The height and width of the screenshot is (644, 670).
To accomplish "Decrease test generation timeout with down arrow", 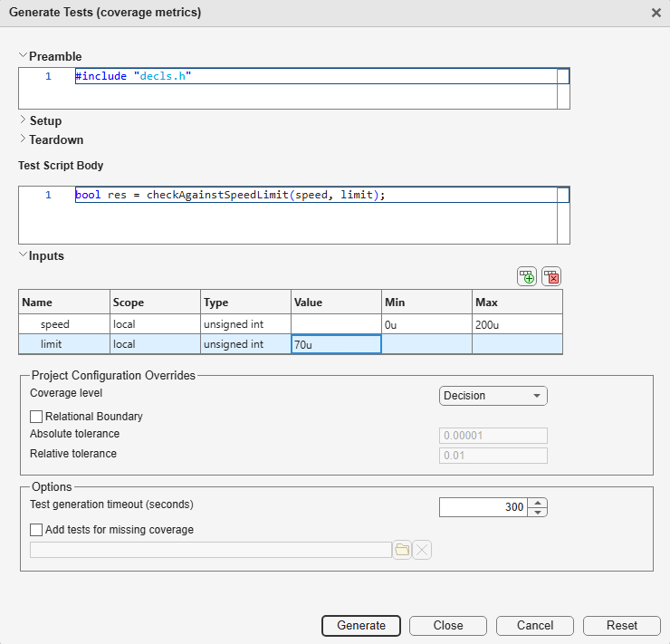I will click(538, 512).
